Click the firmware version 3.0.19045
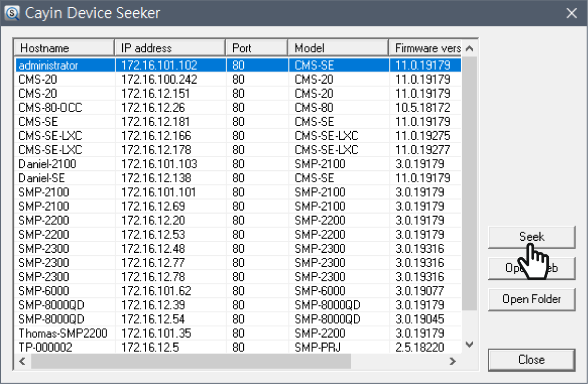Screen dimensions: 588x384 [420, 319]
